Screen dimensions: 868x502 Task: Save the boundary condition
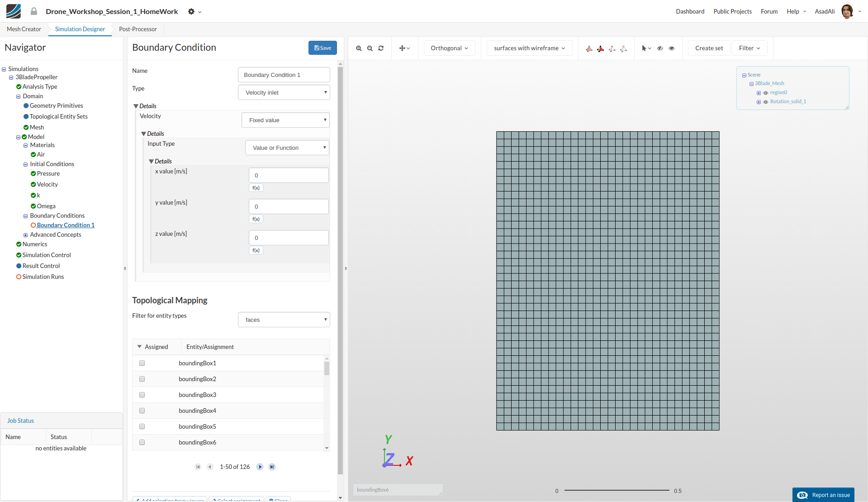(323, 48)
